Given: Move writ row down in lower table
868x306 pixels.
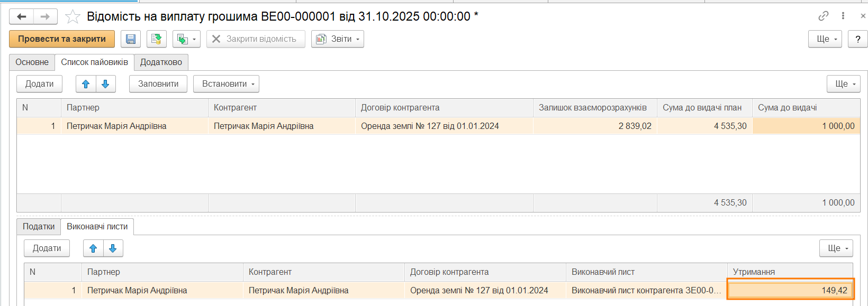Looking at the screenshot, I should (x=113, y=248).
